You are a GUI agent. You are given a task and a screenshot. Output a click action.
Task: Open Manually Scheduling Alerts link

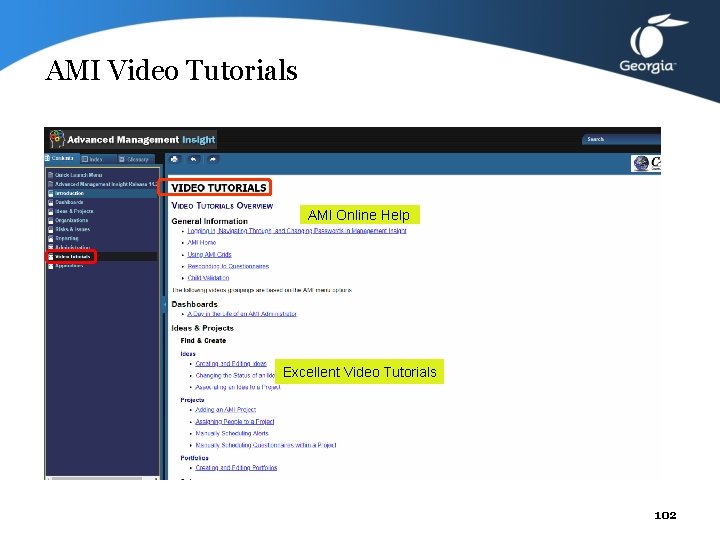232,433
